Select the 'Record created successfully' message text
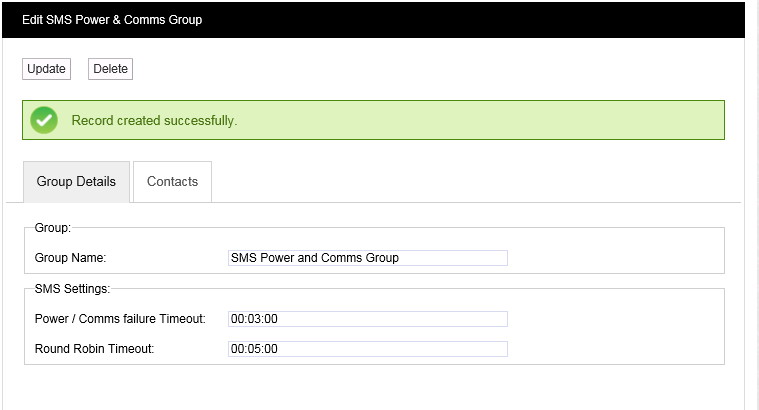The height and width of the screenshot is (410, 759). tap(154, 121)
